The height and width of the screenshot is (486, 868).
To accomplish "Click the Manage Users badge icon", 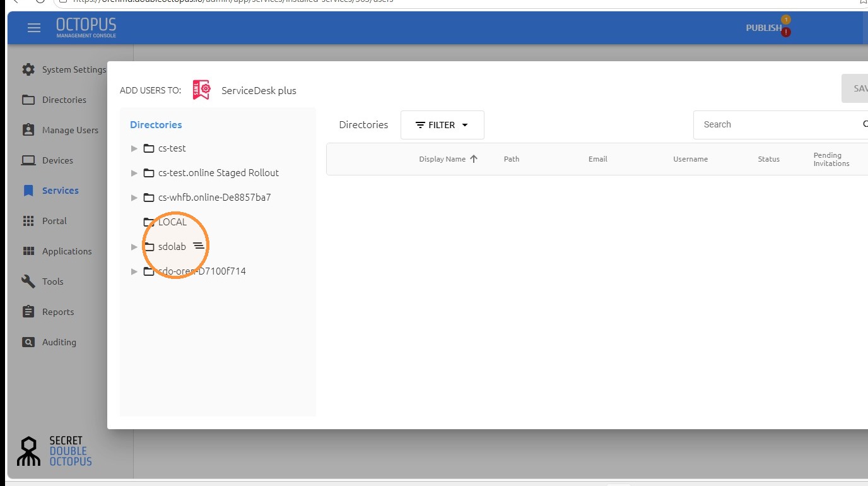I will [x=28, y=130].
